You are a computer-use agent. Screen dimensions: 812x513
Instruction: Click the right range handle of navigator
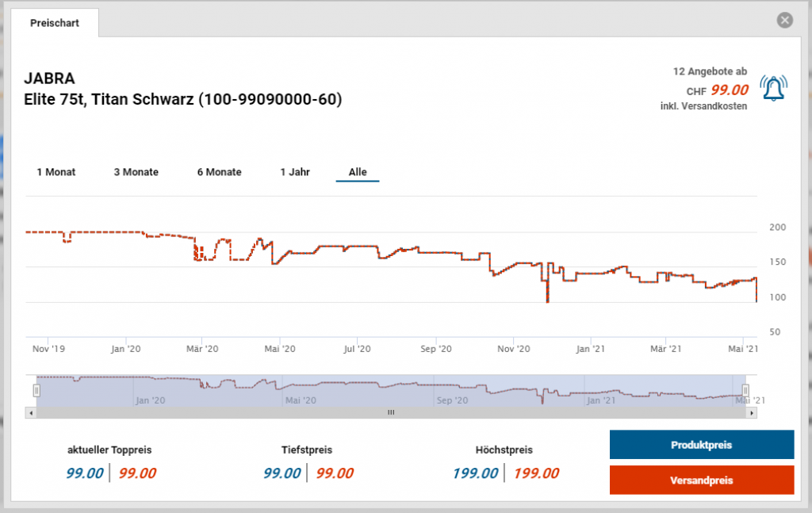(745, 390)
